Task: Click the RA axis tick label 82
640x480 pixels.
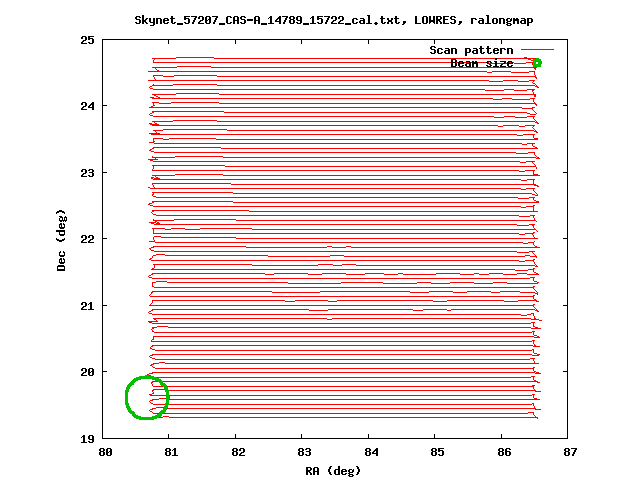Action: pyautogui.click(x=238, y=452)
